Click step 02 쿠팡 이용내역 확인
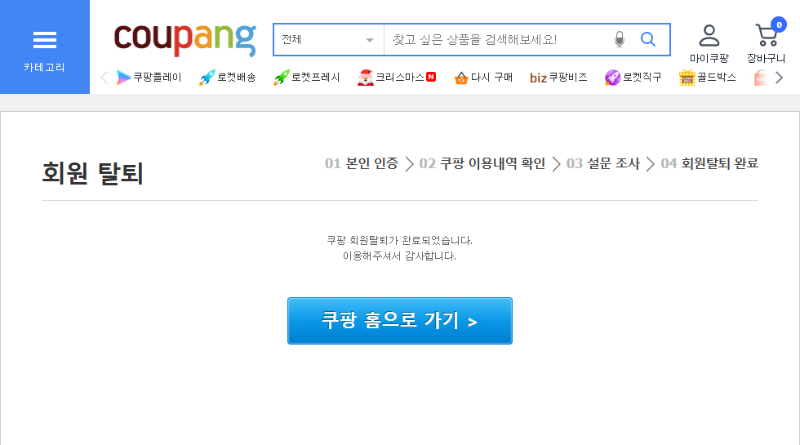This screenshot has width=800, height=445. point(482,163)
